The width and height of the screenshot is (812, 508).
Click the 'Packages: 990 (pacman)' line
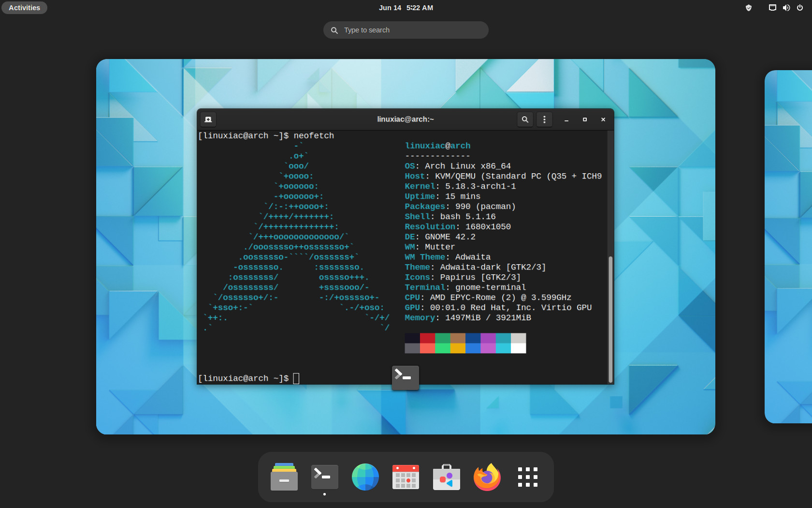pyautogui.click(x=460, y=207)
